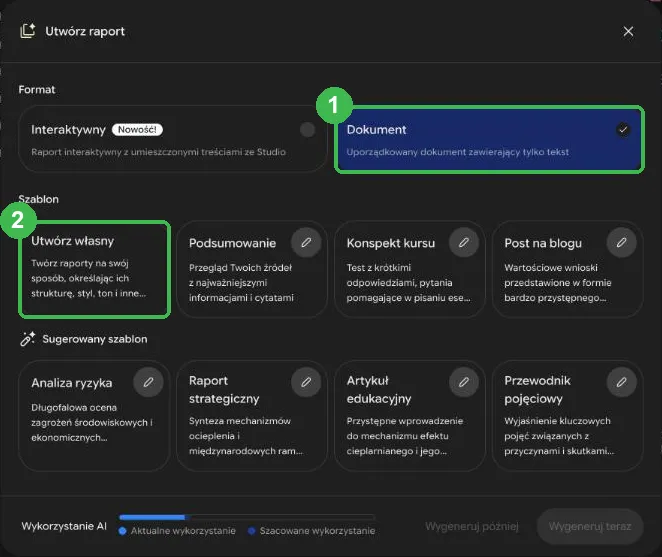This screenshot has width=662, height=557.
Task: Click the AI usage progress bar
Action: tap(247, 517)
